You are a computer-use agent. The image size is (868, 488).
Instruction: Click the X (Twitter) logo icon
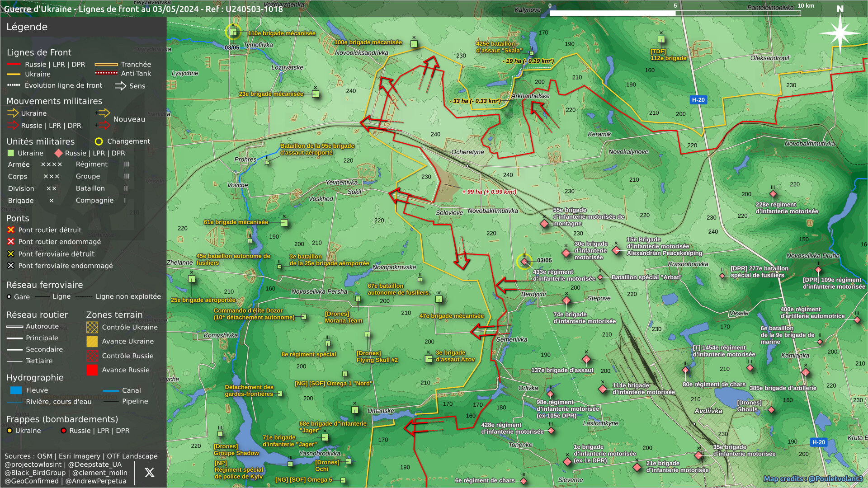149,473
